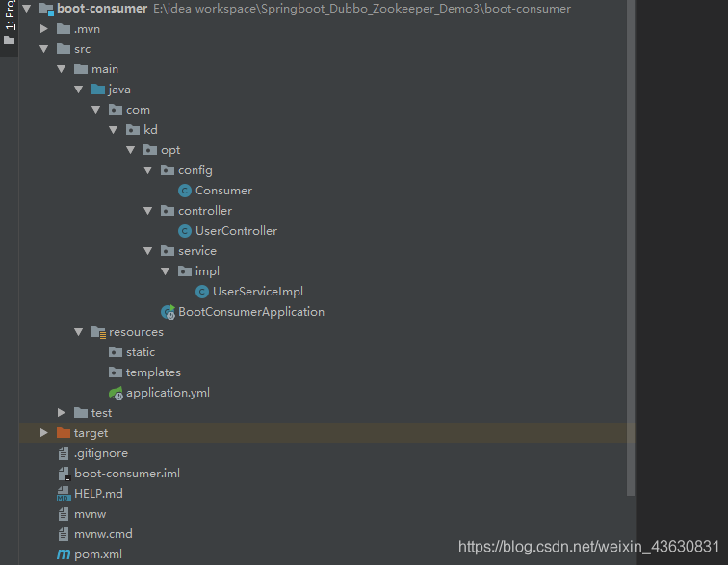The width and height of the screenshot is (728, 565).
Task: Collapse the controller package arrow
Action: [x=148, y=210]
